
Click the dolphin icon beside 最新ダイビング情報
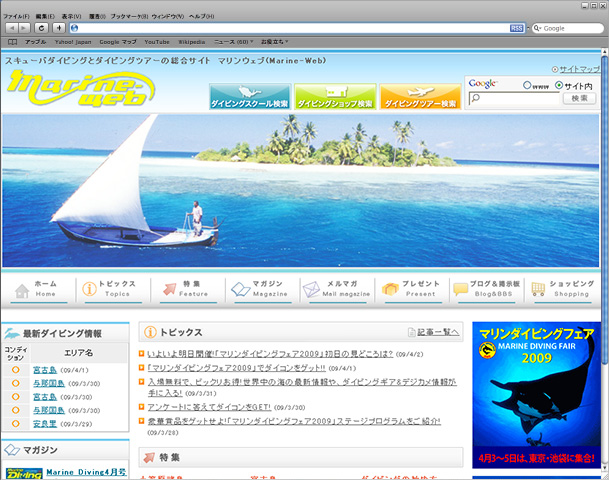point(12,333)
